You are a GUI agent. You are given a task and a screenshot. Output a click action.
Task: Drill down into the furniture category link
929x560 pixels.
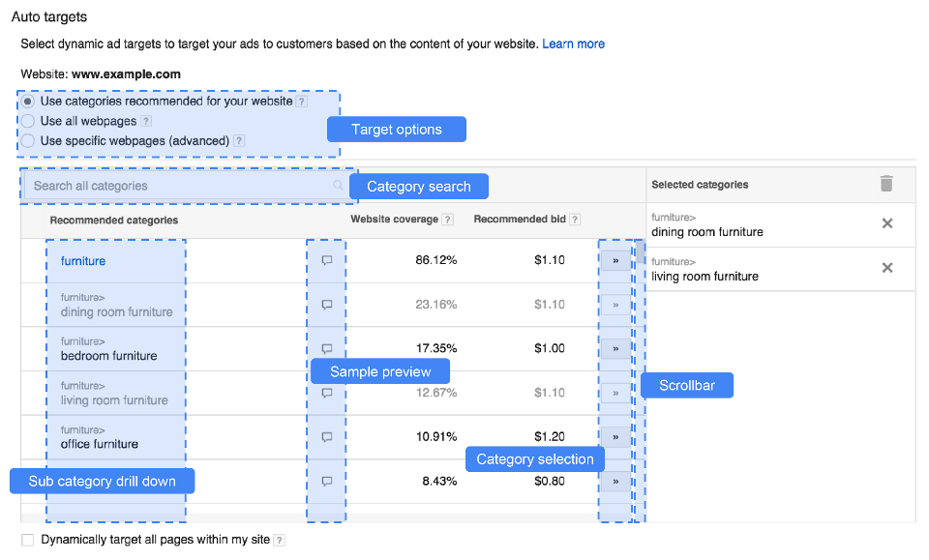click(83, 261)
